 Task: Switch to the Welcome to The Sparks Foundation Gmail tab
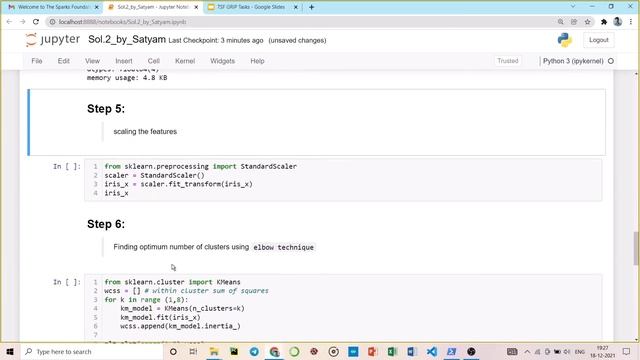(x=52, y=7)
